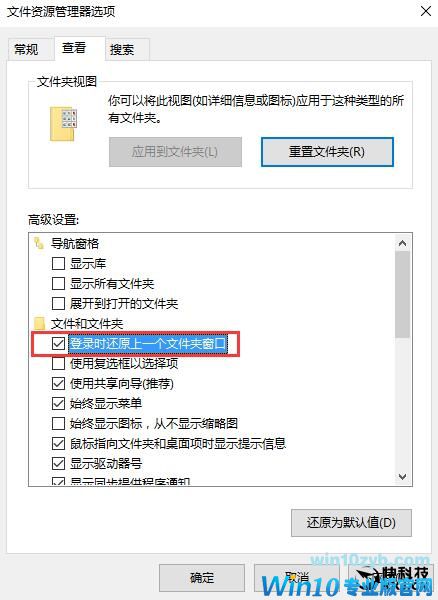The image size is (438, 600).
Task: Click scrollbar down arrow in advanced settings
Action: tap(402, 477)
